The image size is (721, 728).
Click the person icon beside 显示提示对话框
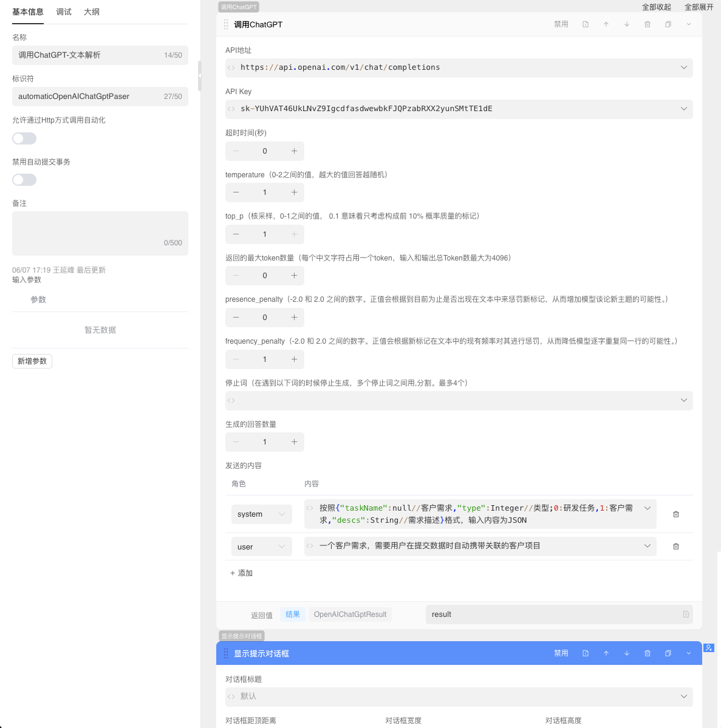coord(708,648)
